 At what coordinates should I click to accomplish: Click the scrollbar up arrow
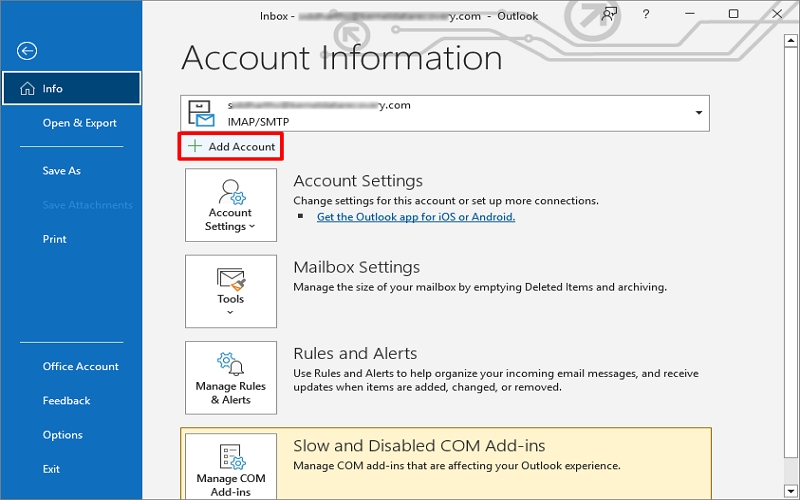(x=791, y=40)
